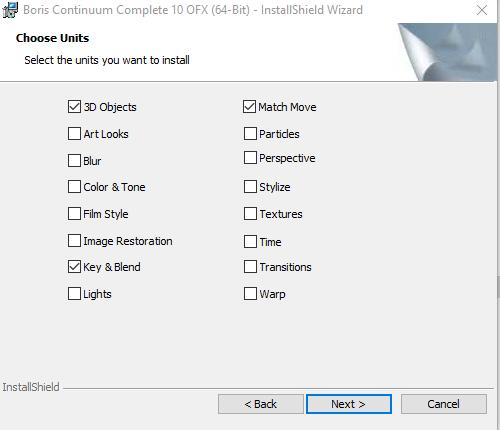500x430 pixels.
Task: Check the Stylize checkbox
Action: pyautogui.click(x=250, y=187)
